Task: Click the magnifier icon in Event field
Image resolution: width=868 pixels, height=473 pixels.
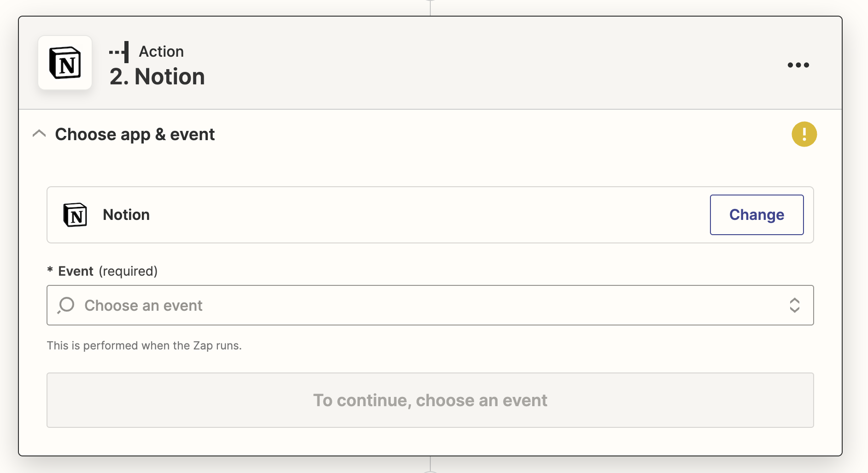Action: coord(66,305)
